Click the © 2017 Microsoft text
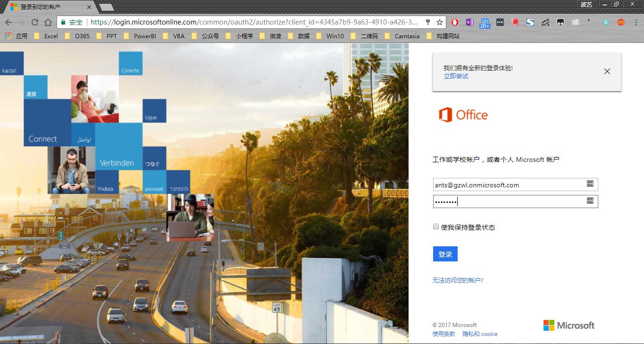Image resolution: width=644 pixels, height=344 pixels. [454, 325]
